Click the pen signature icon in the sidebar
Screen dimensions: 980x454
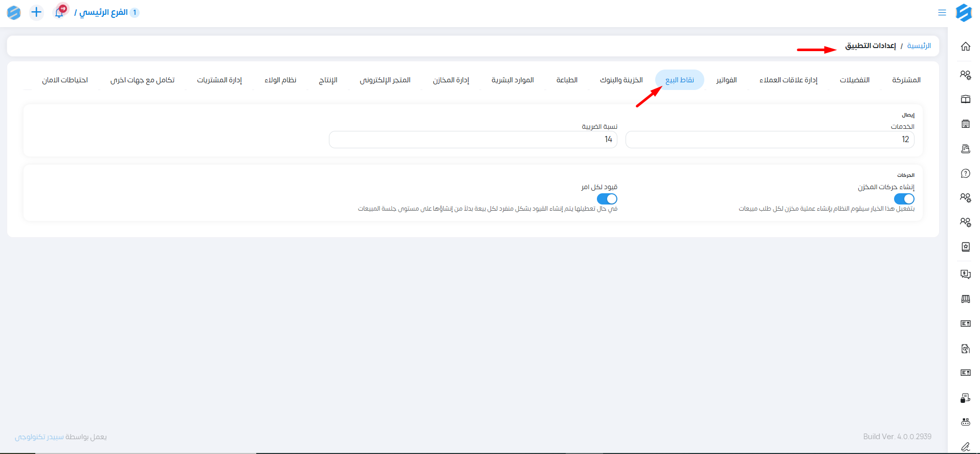pyautogui.click(x=965, y=447)
